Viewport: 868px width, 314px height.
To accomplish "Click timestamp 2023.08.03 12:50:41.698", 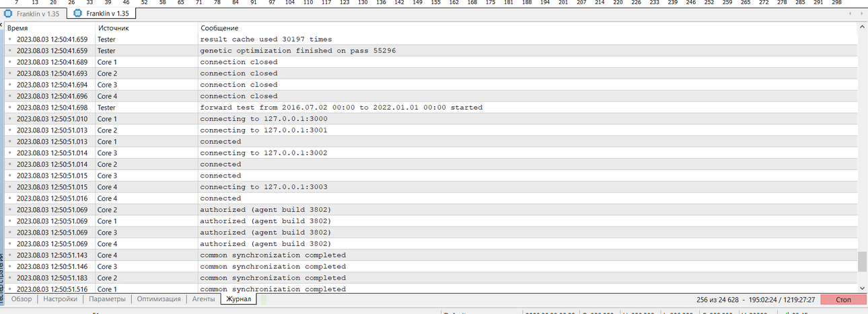I will pyautogui.click(x=52, y=108).
